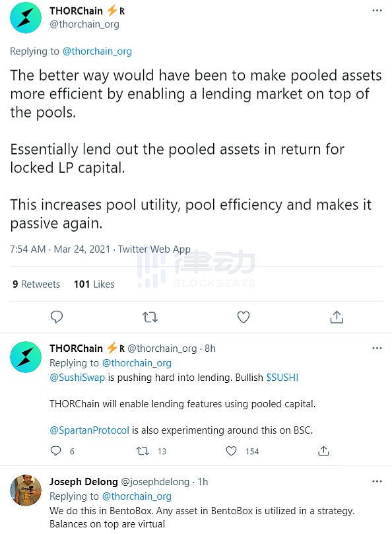Image resolution: width=392 pixels, height=534 pixels.
Task: Open Joseph Delong's profile picture
Action: click(26, 490)
